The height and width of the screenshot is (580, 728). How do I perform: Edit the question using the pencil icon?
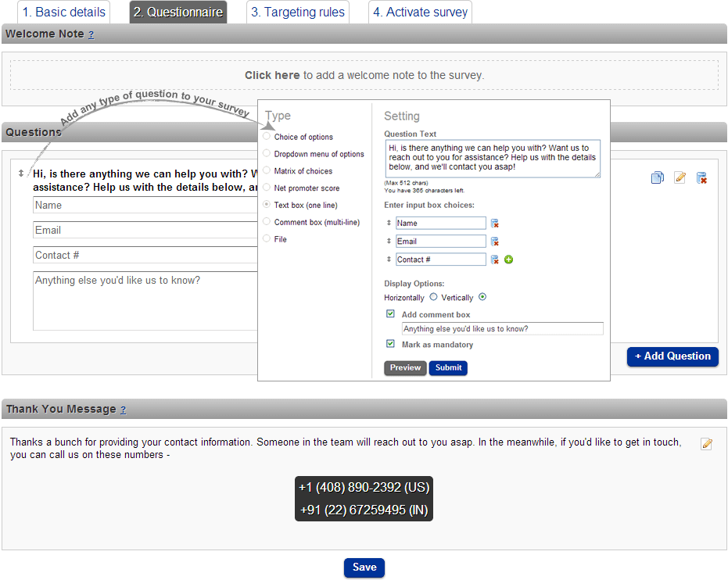[680, 177]
